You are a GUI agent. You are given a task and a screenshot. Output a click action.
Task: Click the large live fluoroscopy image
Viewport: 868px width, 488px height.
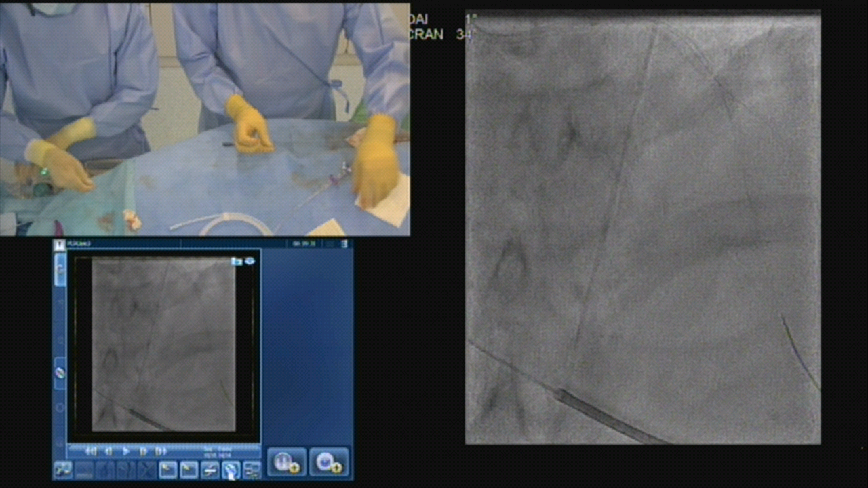(x=643, y=228)
